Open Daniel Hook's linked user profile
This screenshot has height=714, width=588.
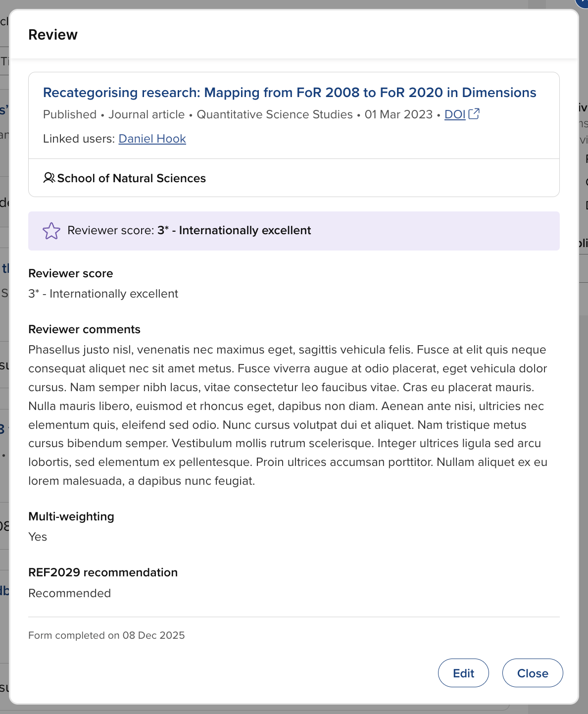point(152,139)
